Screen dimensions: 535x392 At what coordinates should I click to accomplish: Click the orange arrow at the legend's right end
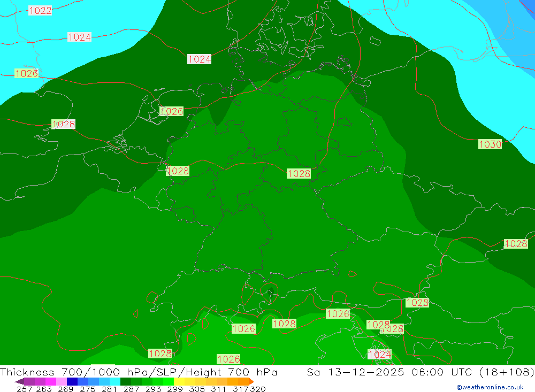tap(251, 381)
